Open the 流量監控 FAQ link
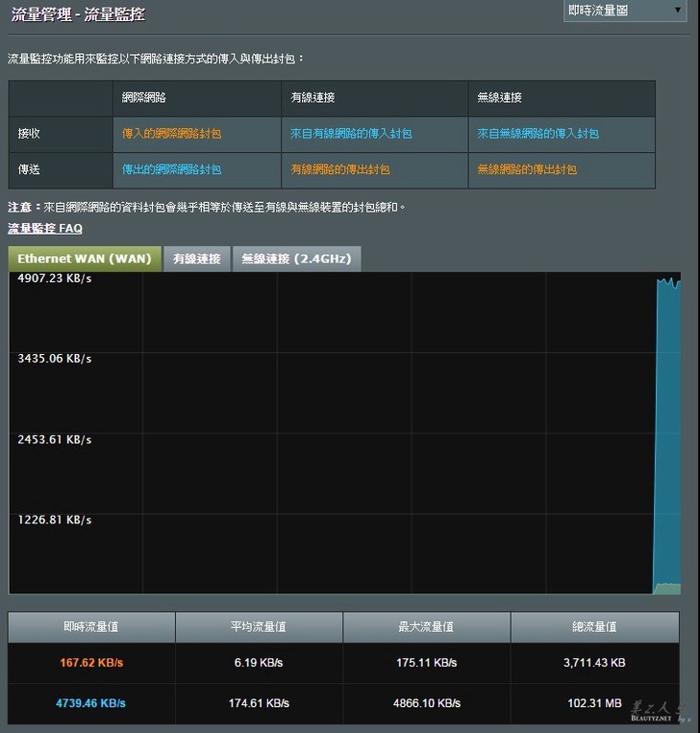This screenshot has height=733, width=700. pyautogui.click(x=45, y=228)
